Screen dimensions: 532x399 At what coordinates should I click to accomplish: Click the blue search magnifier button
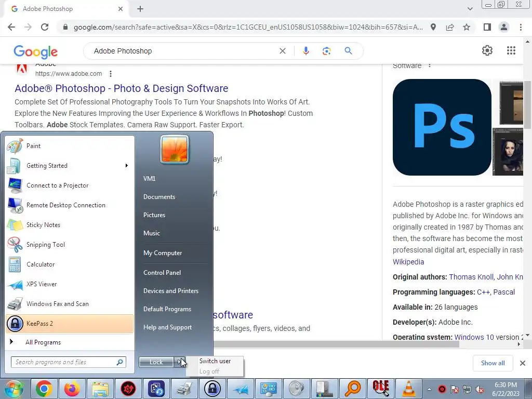point(348,51)
